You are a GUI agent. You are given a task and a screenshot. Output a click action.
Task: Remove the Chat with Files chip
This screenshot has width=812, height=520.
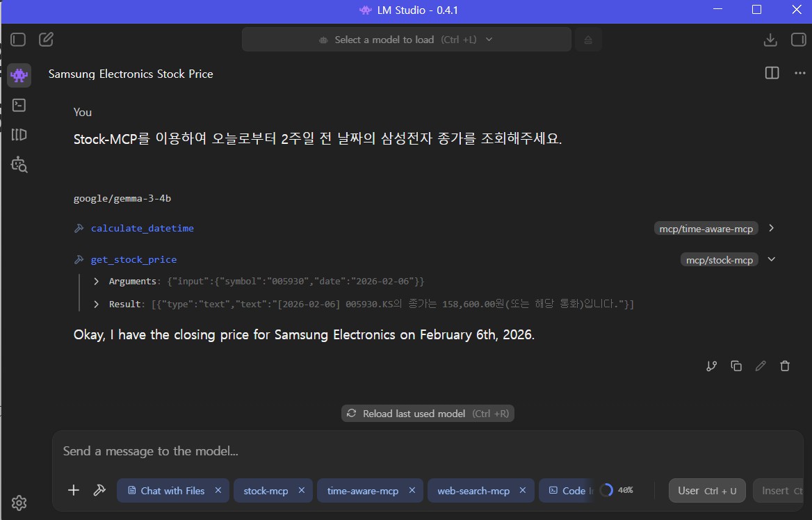218,490
